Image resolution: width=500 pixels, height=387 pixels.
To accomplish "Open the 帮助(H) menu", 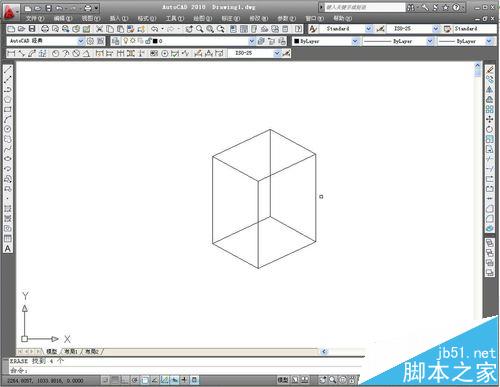I will [342, 18].
